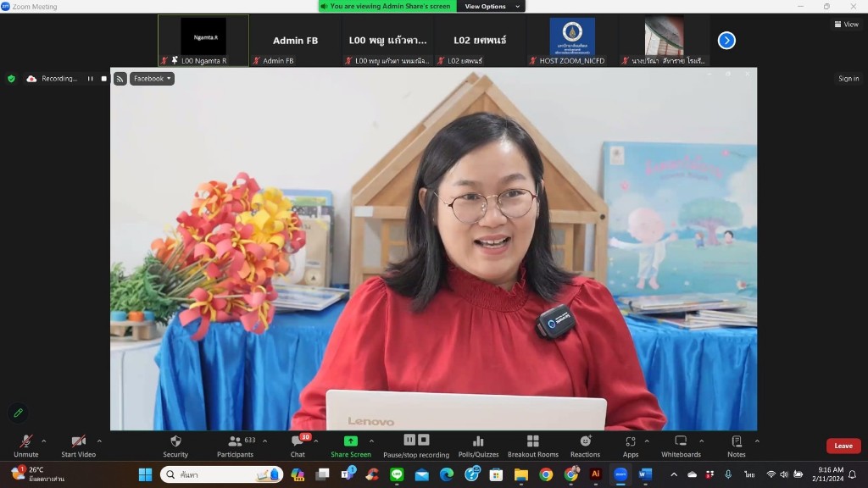Stop cloud recording in top-left indicator
Viewport: 868px width, 488px height.
click(x=104, y=79)
